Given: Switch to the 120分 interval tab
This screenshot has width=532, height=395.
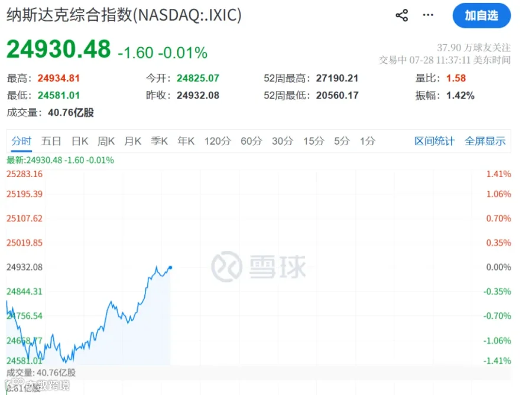Looking at the screenshot, I should click(x=218, y=141).
